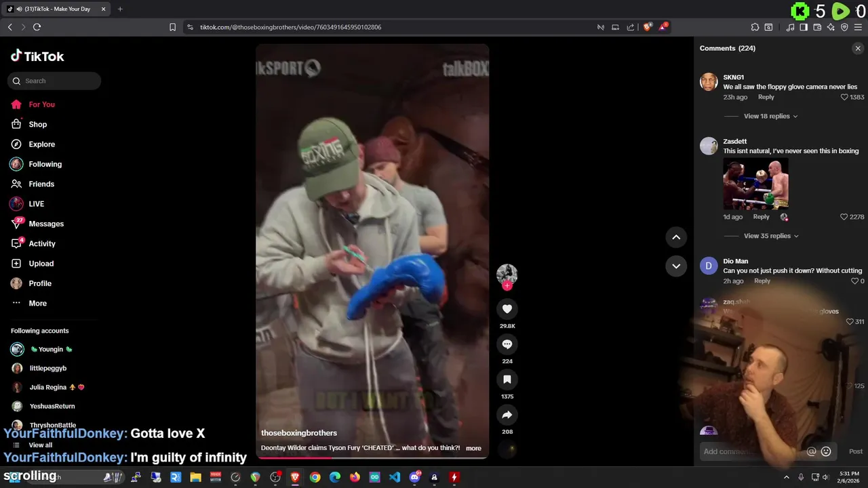Open comments via the speech bubble icon
The image size is (868, 488).
pos(507,344)
